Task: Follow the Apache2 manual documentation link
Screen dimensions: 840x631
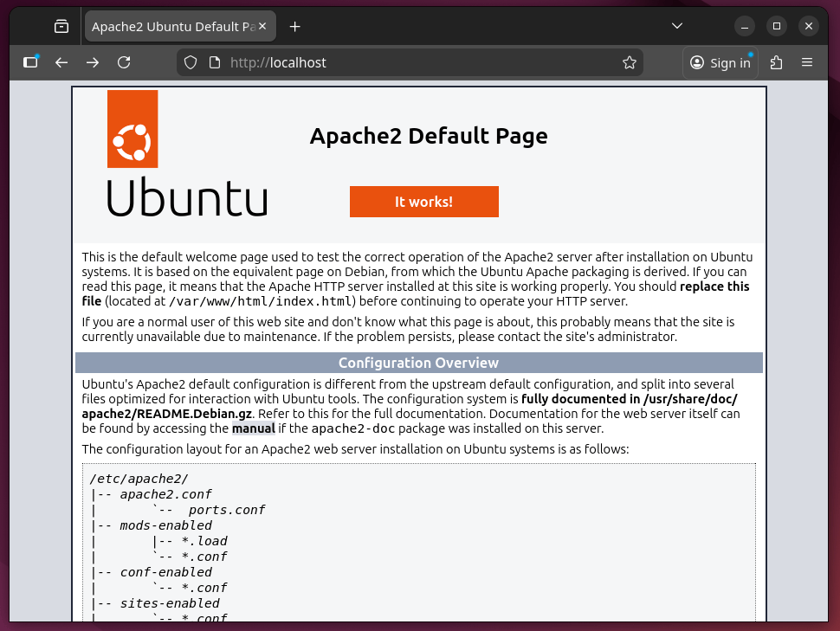Action: (254, 428)
